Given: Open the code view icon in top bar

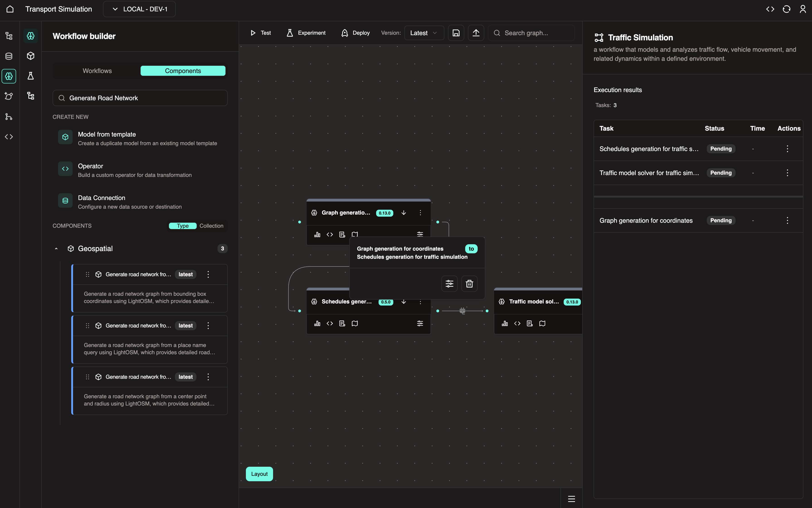Looking at the screenshot, I should click(770, 9).
